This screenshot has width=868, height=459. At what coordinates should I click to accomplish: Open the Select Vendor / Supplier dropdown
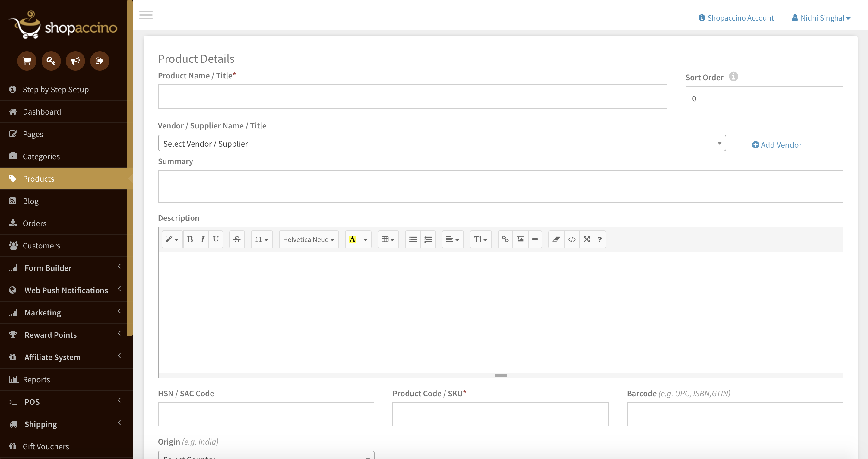pos(442,143)
